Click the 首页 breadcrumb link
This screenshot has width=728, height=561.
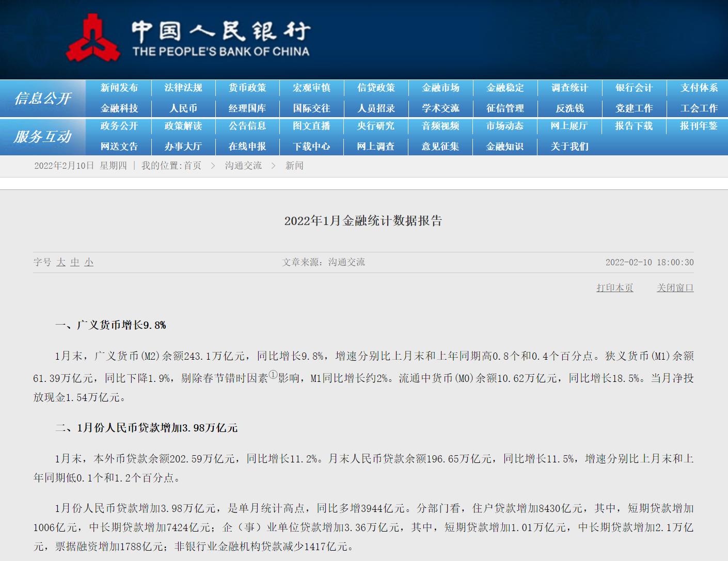(193, 166)
